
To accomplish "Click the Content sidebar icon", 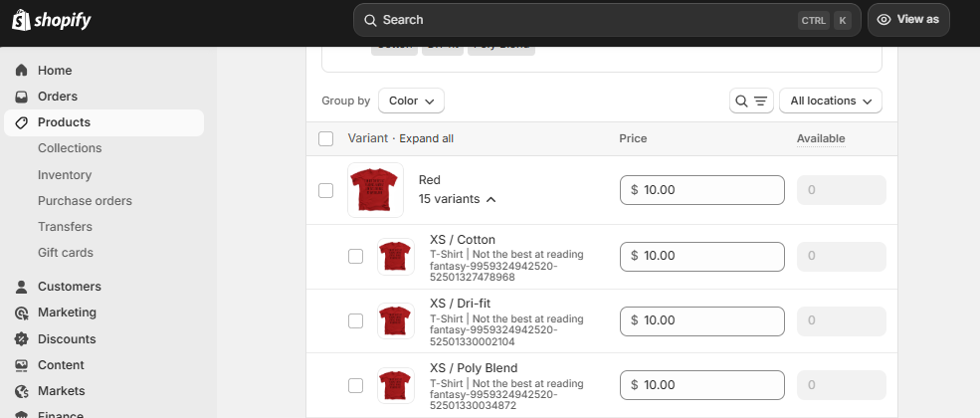I will [x=21, y=365].
